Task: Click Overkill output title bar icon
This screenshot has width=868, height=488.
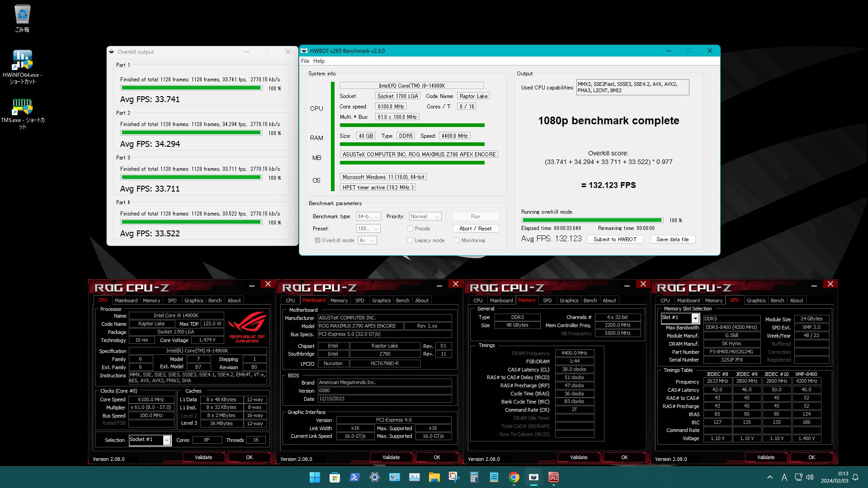Action: 112,52
